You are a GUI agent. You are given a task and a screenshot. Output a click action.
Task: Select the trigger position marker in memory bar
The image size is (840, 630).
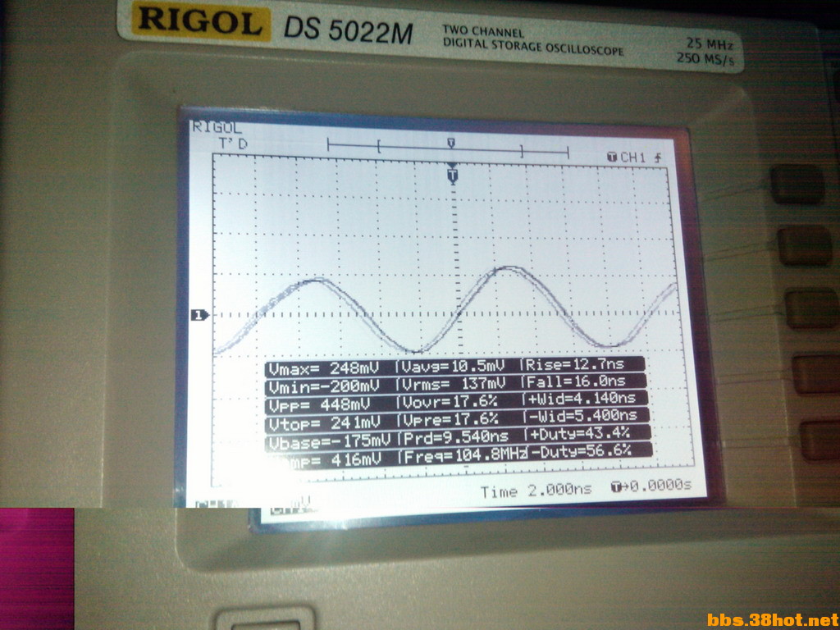[x=452, y=142]
